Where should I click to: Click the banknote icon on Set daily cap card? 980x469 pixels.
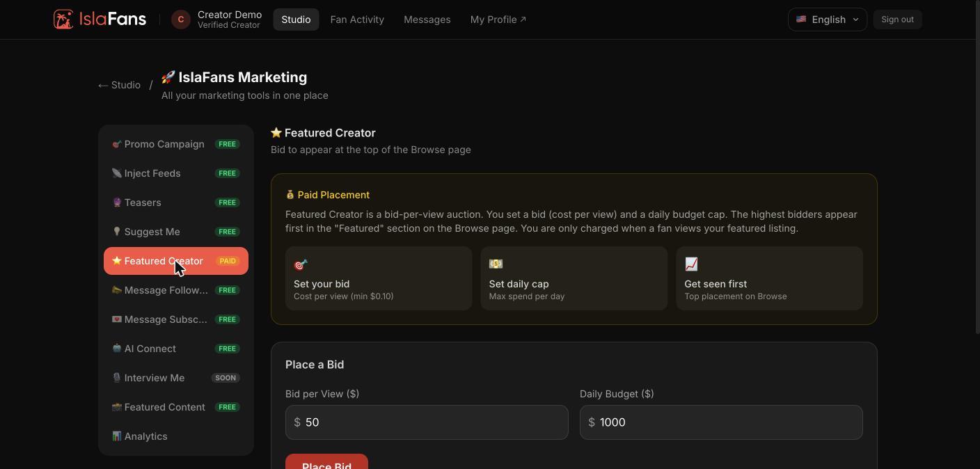point(496,264)
